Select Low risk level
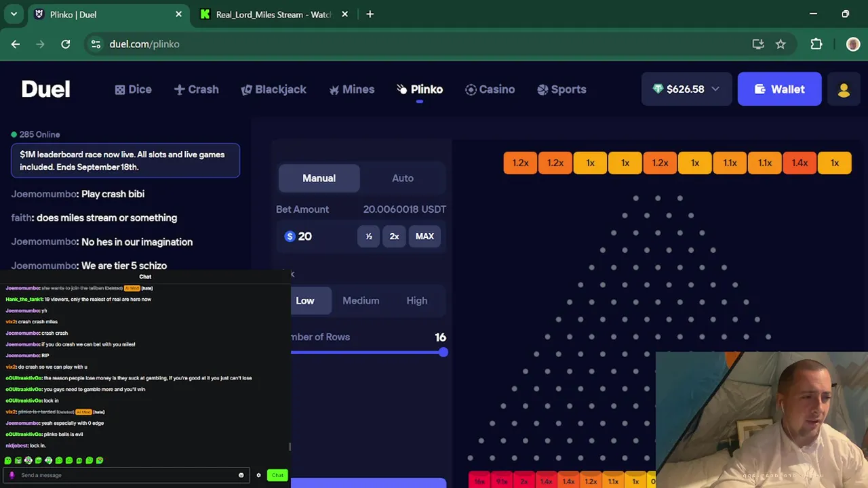This screenshot has width=868, height=488. (305, 301)
